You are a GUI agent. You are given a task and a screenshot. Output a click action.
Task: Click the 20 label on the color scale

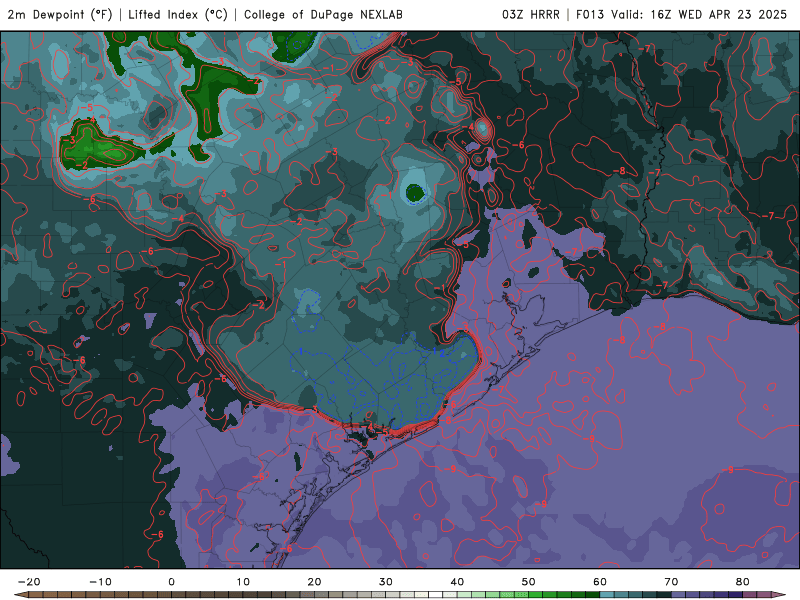(x=314, y=582)
